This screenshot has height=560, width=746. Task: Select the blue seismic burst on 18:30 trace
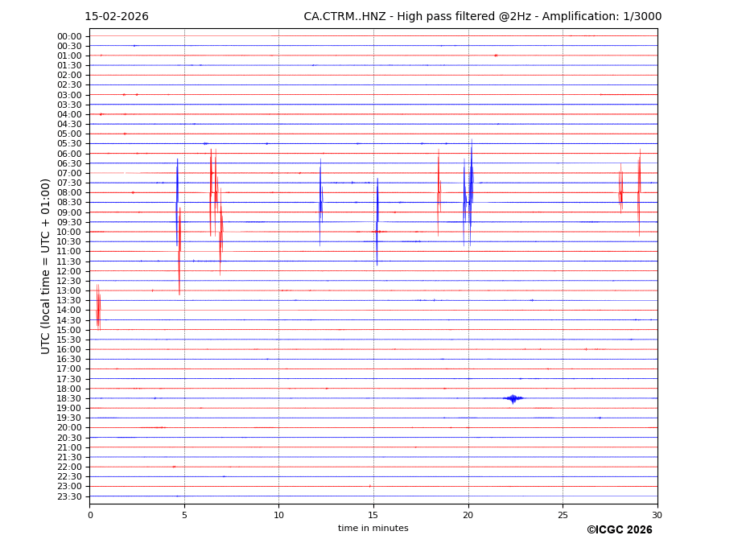[x=513, y=398]
